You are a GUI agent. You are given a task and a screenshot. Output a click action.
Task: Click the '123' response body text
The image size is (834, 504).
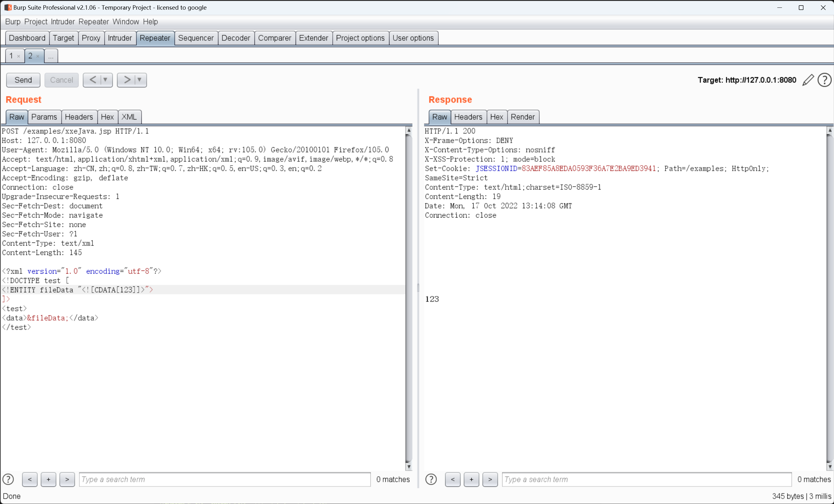point(432,299)
